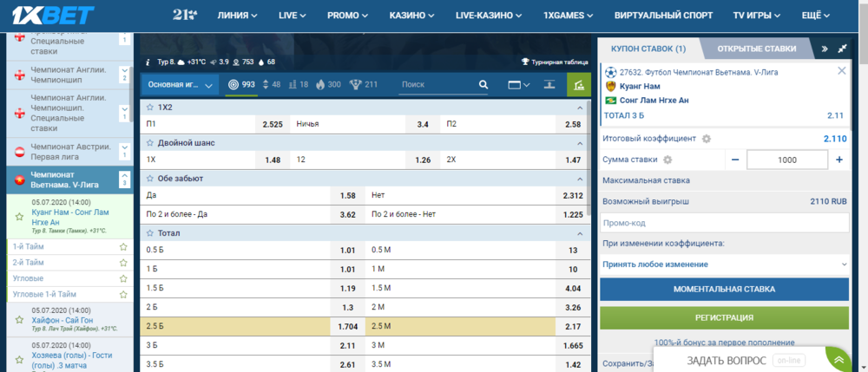This screenshot has height=372, width=868.
Task: Select the up-down arrows filter showing 48
Action: point(265,85)
